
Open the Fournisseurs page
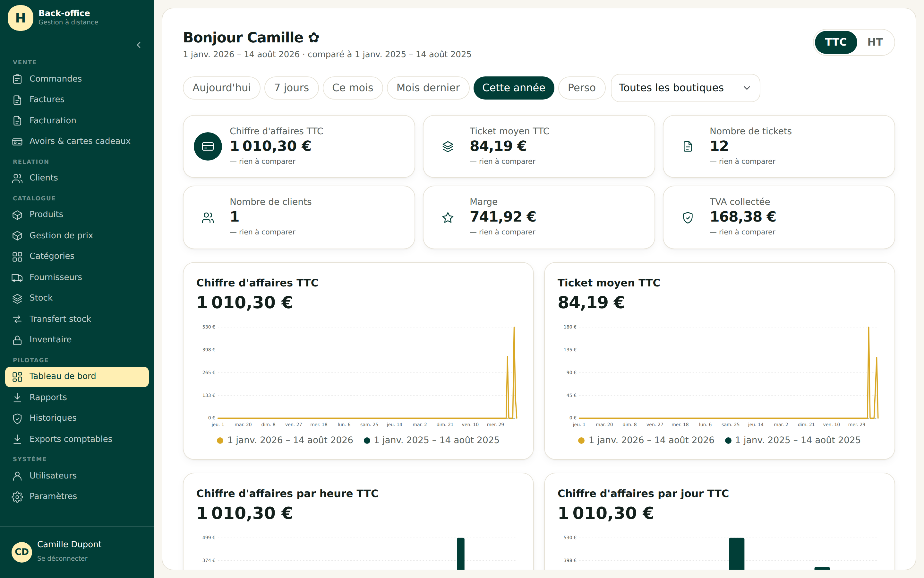coord(77,277)
